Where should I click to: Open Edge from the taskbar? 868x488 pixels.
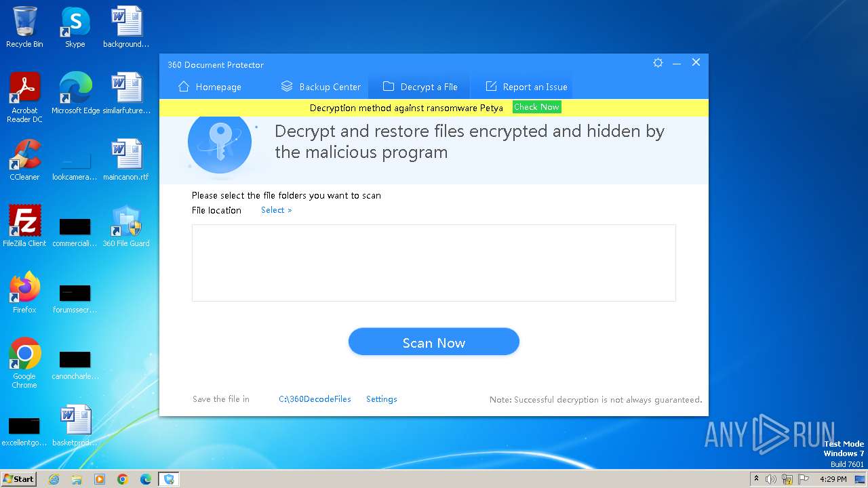click(146, 479)
